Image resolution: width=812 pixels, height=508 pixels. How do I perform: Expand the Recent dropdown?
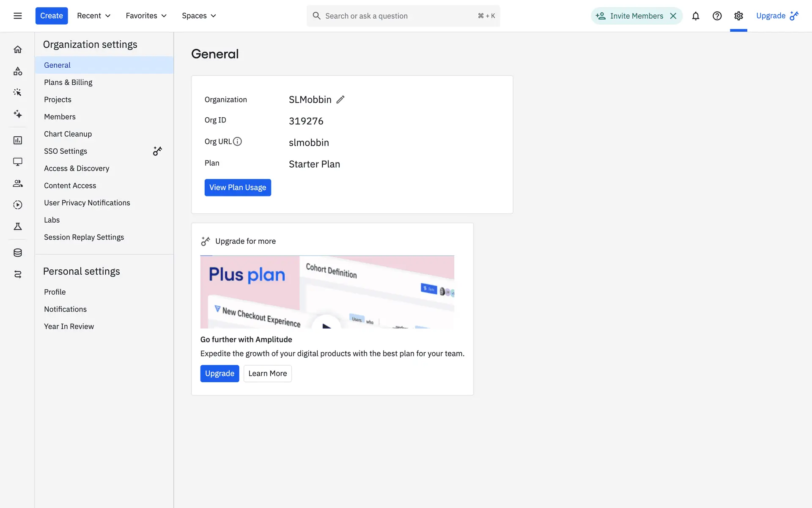click(x=93, y=16)
